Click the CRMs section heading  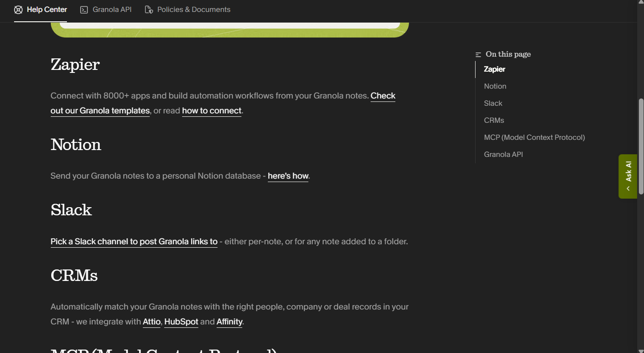(x=74, y=275)
